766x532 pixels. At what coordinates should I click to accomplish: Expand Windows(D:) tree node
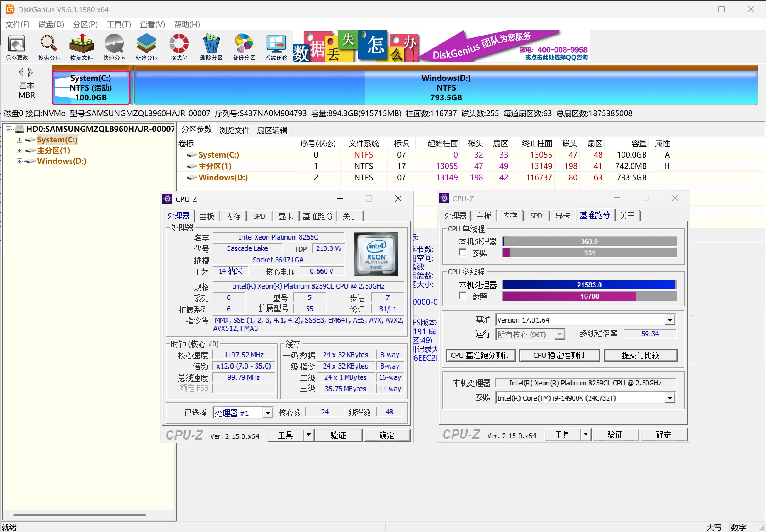[19, 161]
